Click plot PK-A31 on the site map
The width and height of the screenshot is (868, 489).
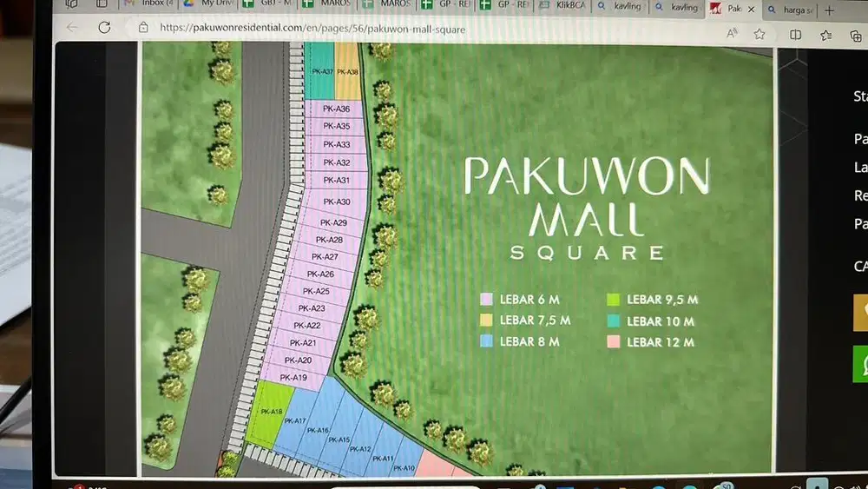click(x=337, y=180)
